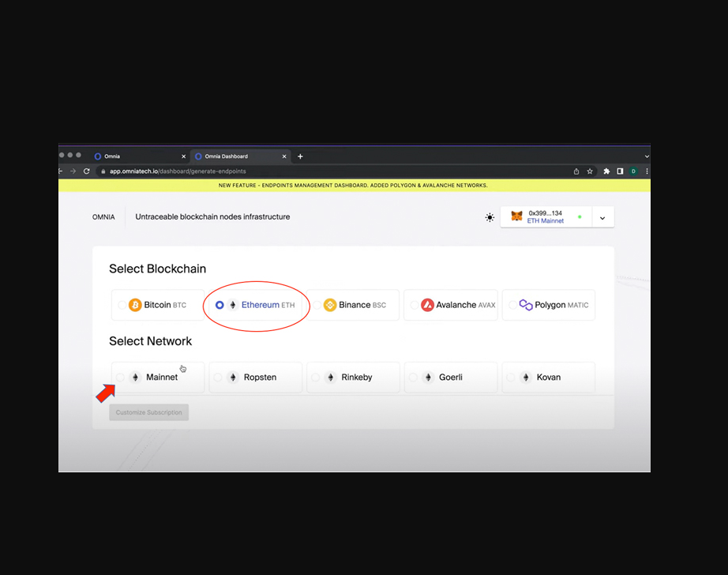
Task: Click the Select Blockchain heading
Action: [157, 269]
